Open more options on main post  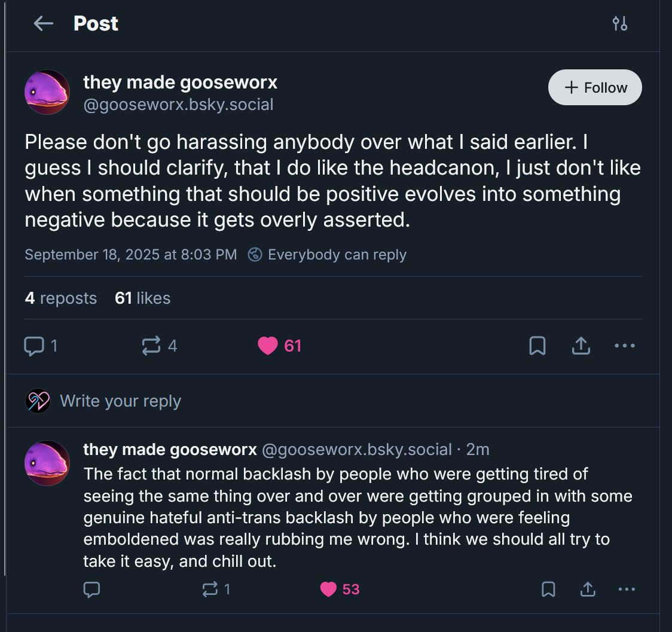click(625, 346)
